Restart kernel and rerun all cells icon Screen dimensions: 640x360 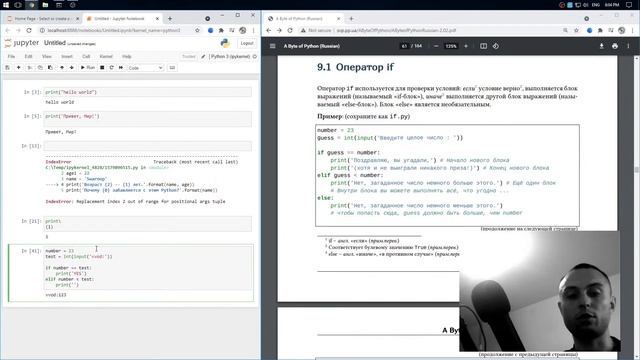click(x=121, y=68)
